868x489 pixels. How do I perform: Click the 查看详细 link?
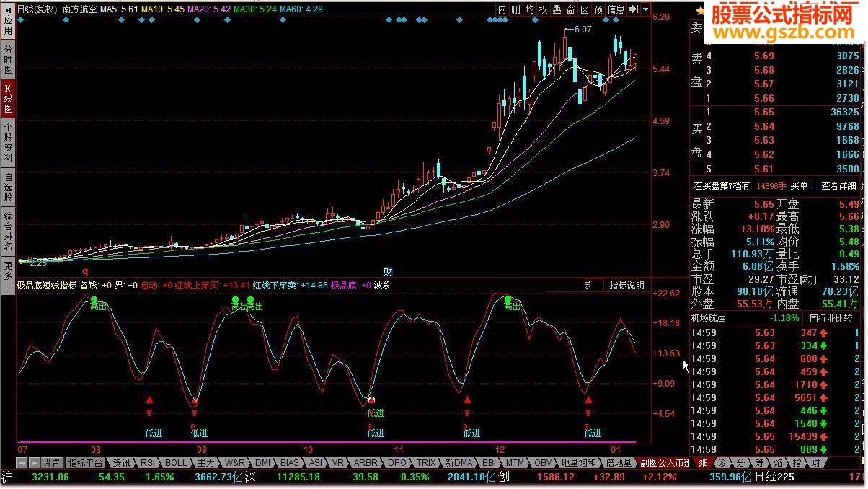pos(839,186)
